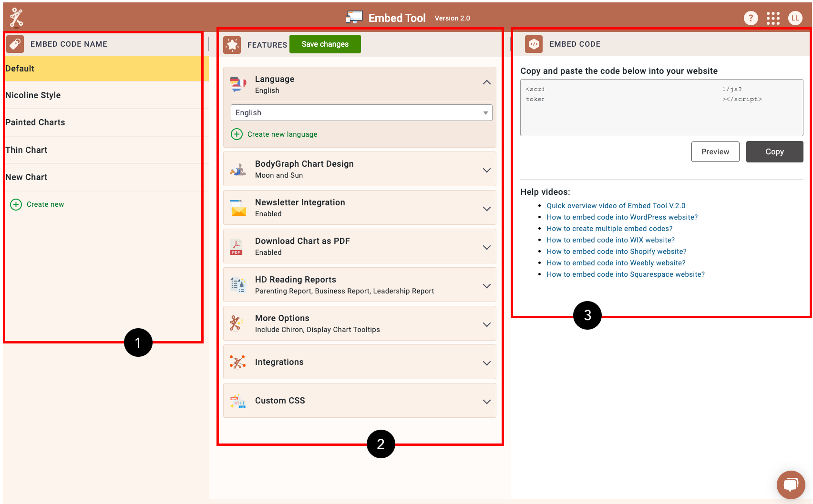813x504 pixels.
Task: Click the plus icon beside Create new
Action: [x=16, y=204]
